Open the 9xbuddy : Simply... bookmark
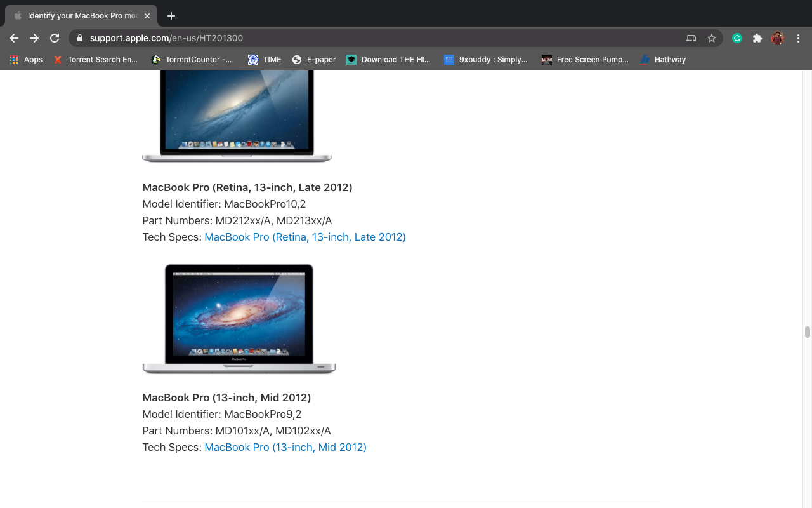Image resolution: width=812 pixels, height=508 pixels. click(x=486, y=60)
